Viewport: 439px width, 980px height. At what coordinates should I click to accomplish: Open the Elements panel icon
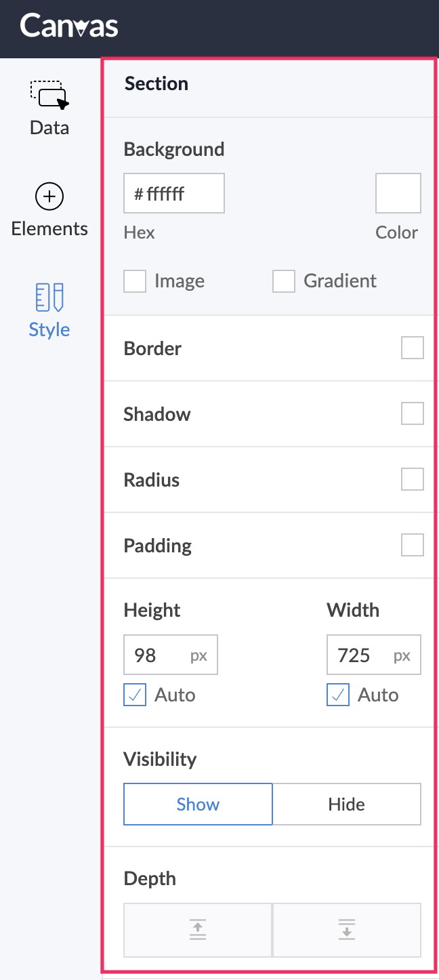[x=49, y=197]
